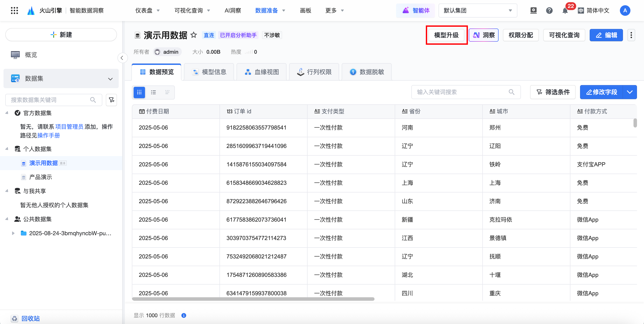Switch to the 模型信息 tab
644x324 pixels.
click(209, 72)
